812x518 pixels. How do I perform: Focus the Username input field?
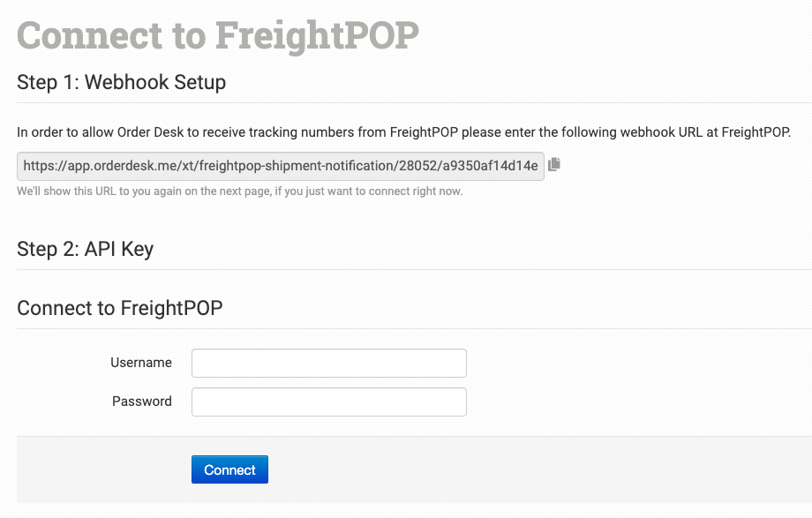(x=328, y=363)
